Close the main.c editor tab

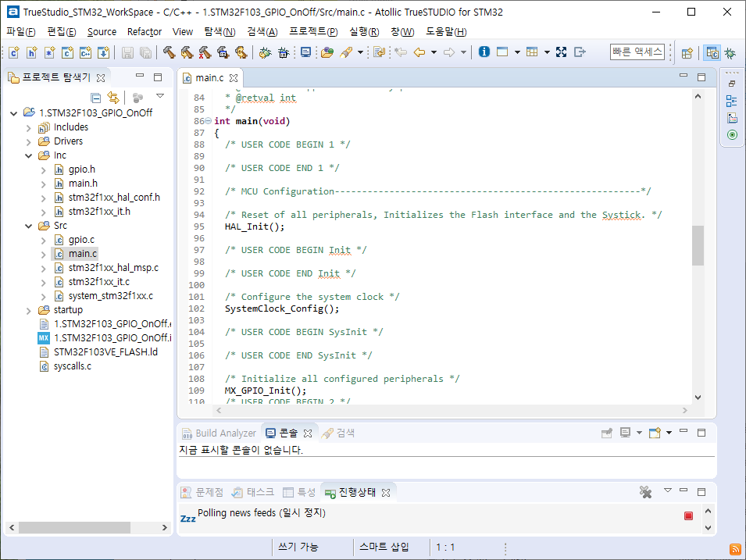(233, 77)
